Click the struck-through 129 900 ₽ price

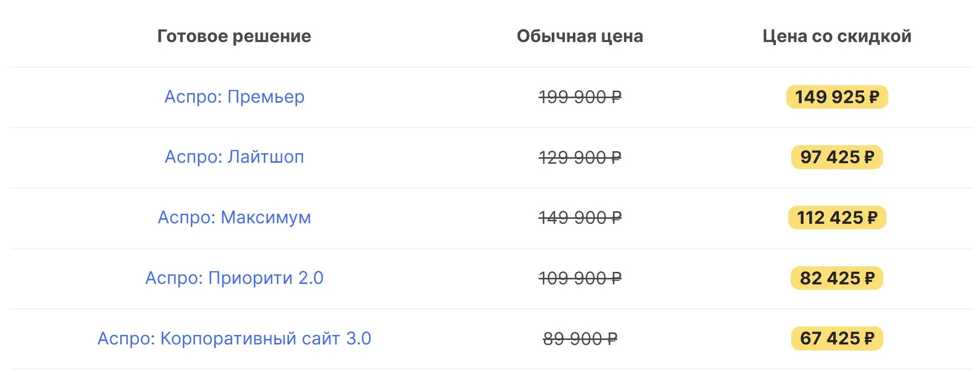(x=579, y=158)
